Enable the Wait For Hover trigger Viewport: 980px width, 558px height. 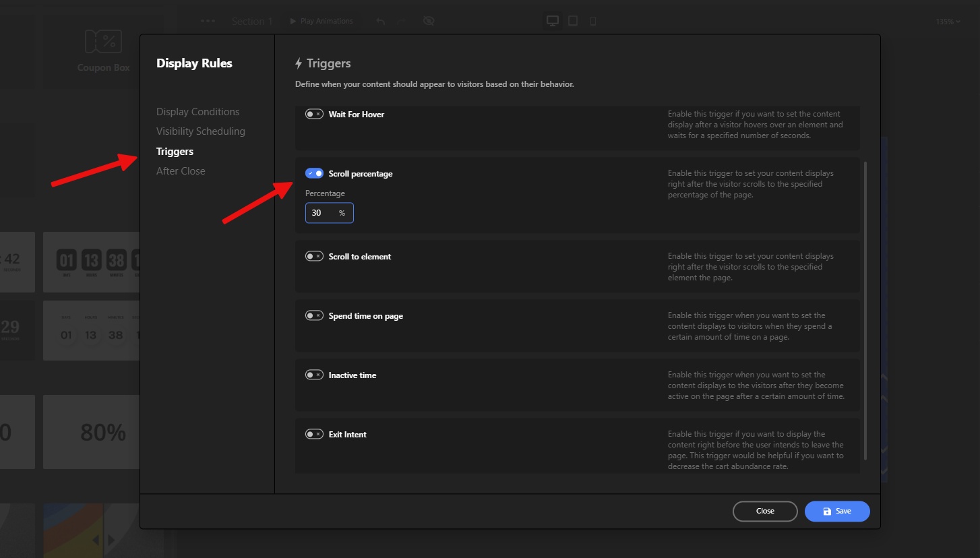314,114
